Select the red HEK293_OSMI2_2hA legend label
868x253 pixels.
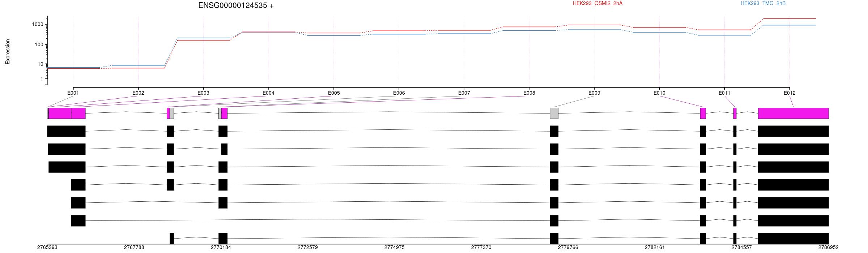[597, 3]
